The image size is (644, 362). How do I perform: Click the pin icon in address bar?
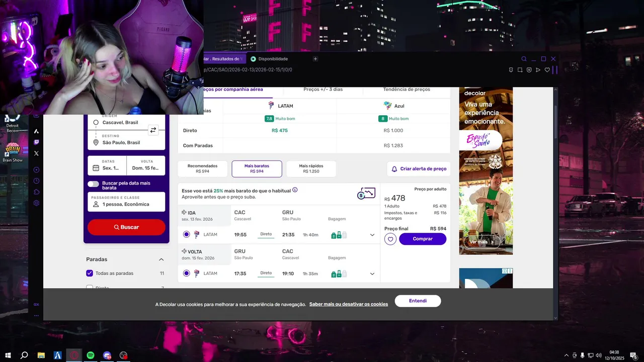511,70
